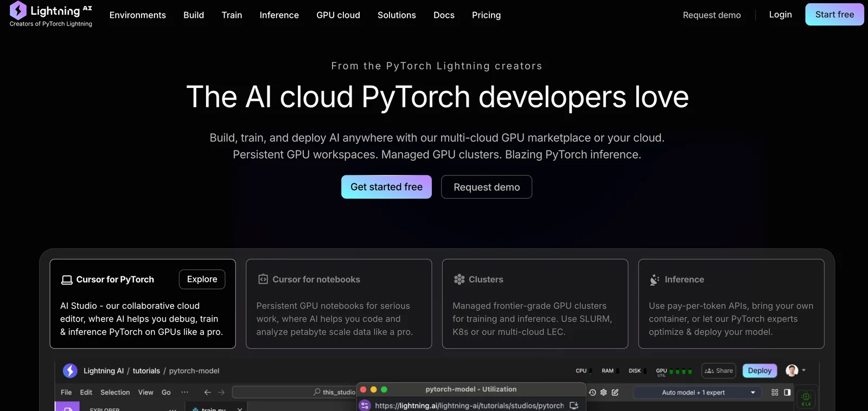This screenshot has width=868, height=411.
Task: Open the Edit menu in studio
Action: pyautogui.click(x=86, y=392)
